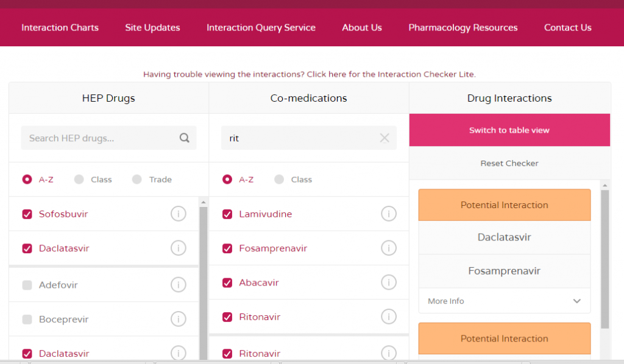
Task: Go to Pharmacology Resources menu item
Action: (x=463, y=27)
